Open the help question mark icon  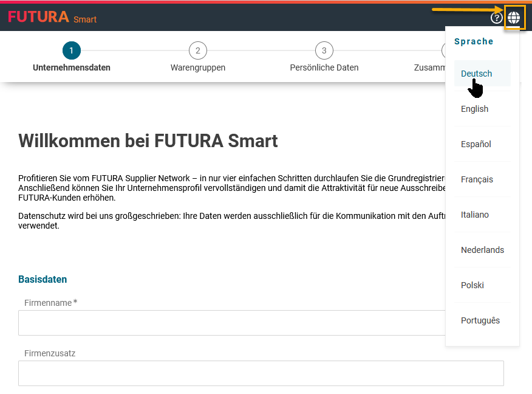pyautogui.click(x=496, y=18)
